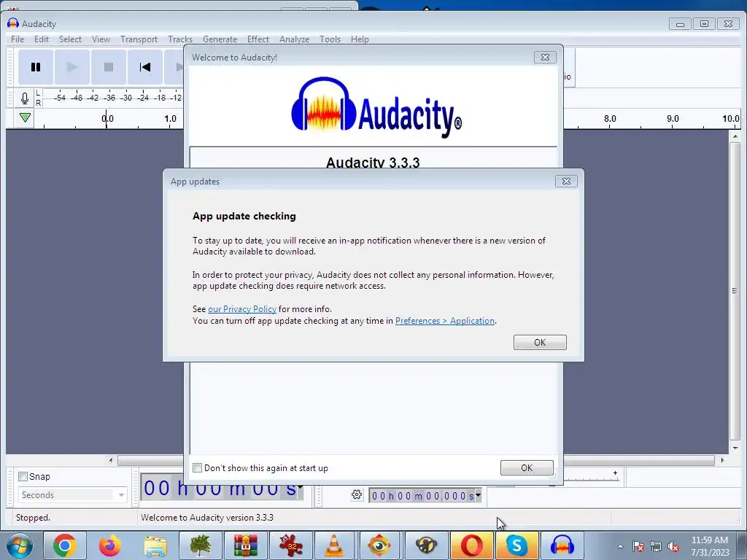Open the View menu
Viewport: 747px width, 560px height.
[101, 39]
